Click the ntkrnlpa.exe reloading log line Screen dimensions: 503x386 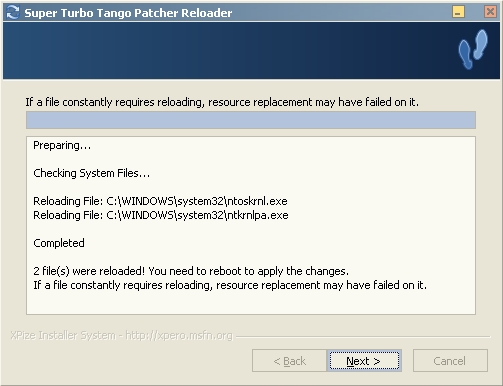(x=161, y=215)
